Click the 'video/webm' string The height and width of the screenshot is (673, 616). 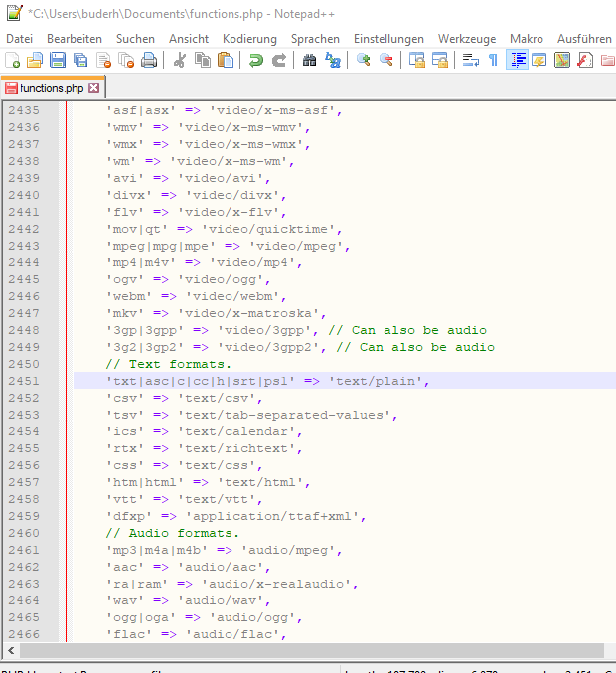click(x=232, y=296)
